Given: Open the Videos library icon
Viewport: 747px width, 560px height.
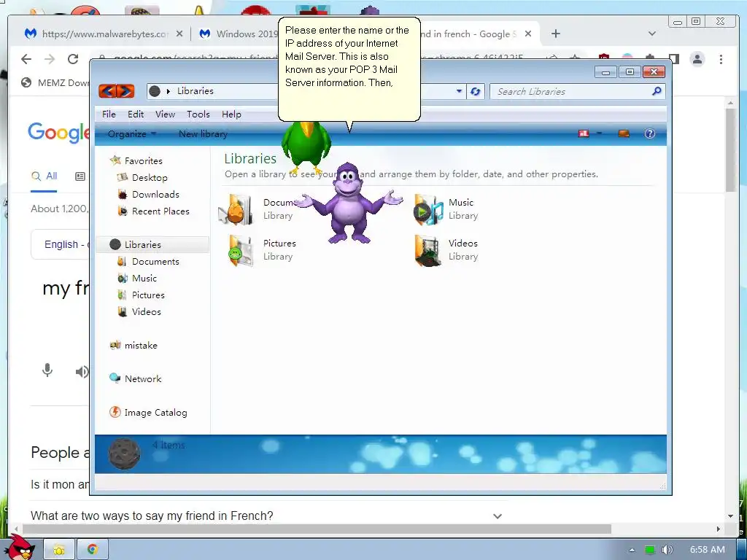Looking at the screenshot, I should (427, 250).
